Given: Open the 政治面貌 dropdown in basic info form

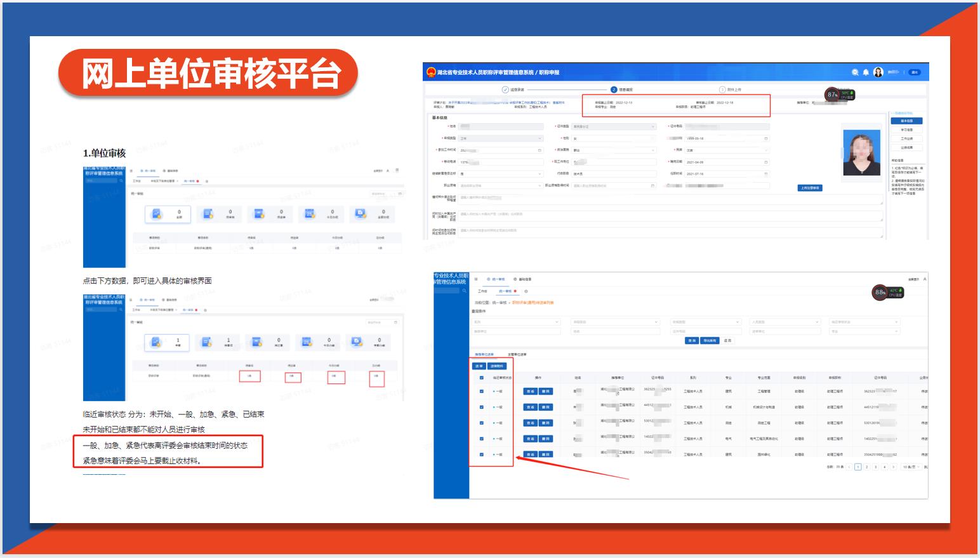Looking at the screenshot, I should 613,150.
